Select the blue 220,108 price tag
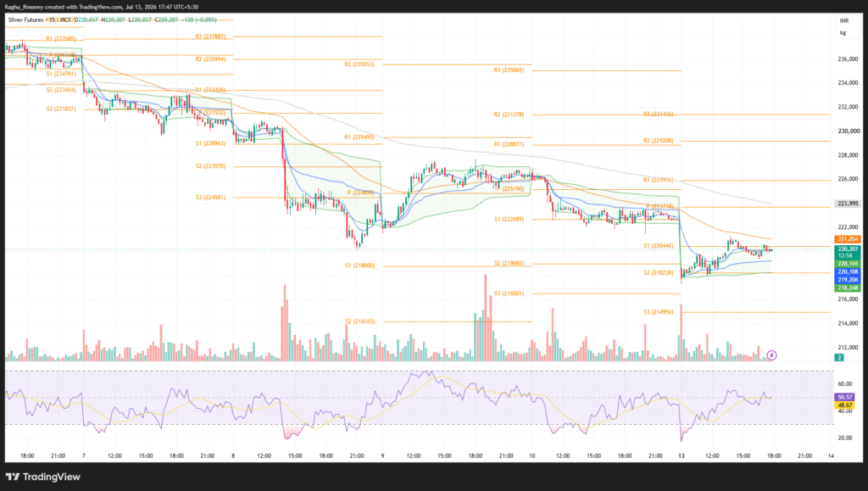868x491 pixels. coord(848,272)
